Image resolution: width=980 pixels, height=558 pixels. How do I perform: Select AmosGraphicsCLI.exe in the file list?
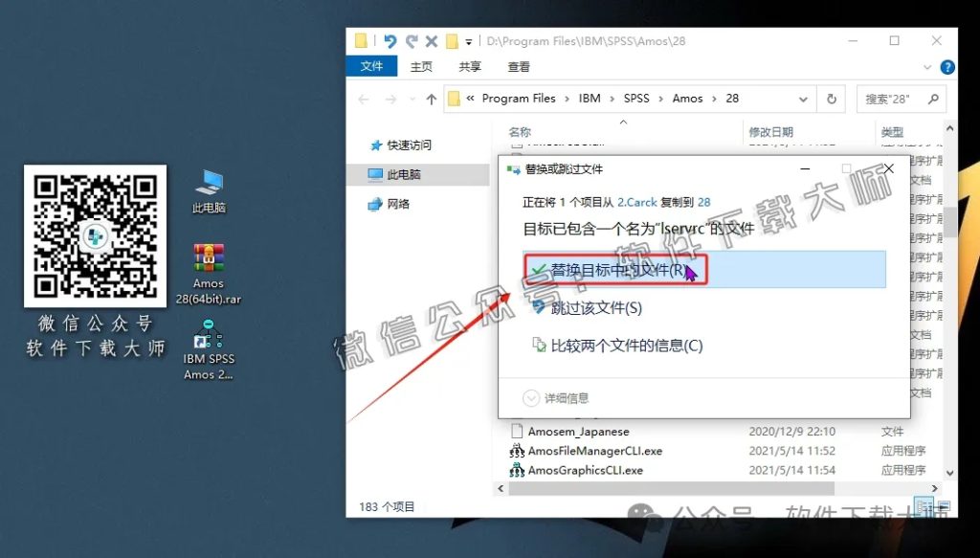click(586, 470)
